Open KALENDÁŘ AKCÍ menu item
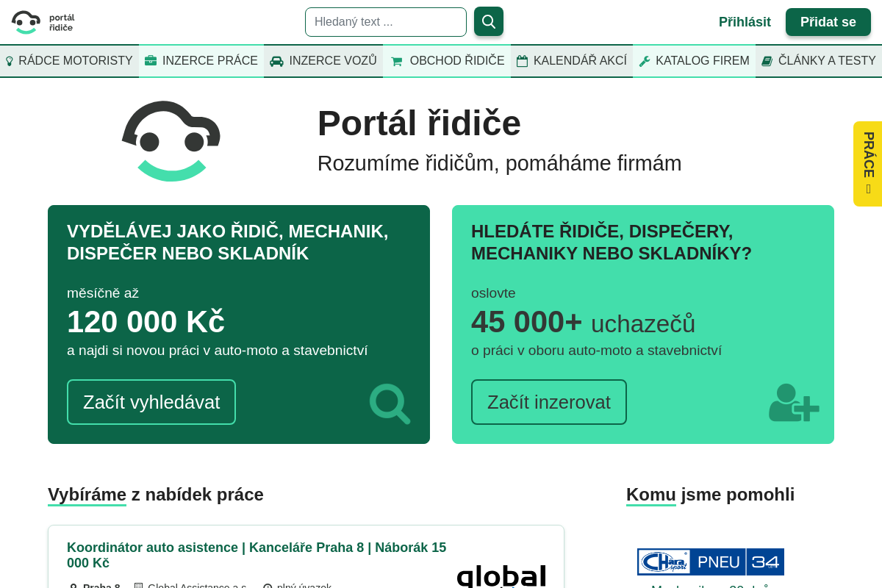Viewport: 882px width, 588px height. pyautogui.click(x=572, y=61)
